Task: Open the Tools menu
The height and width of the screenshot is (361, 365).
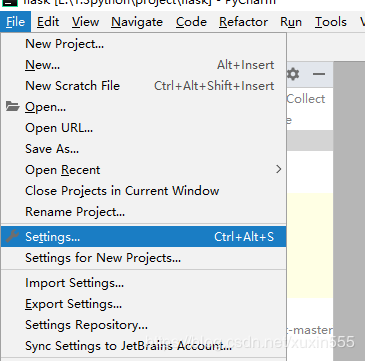Action: tap(331, 22)
